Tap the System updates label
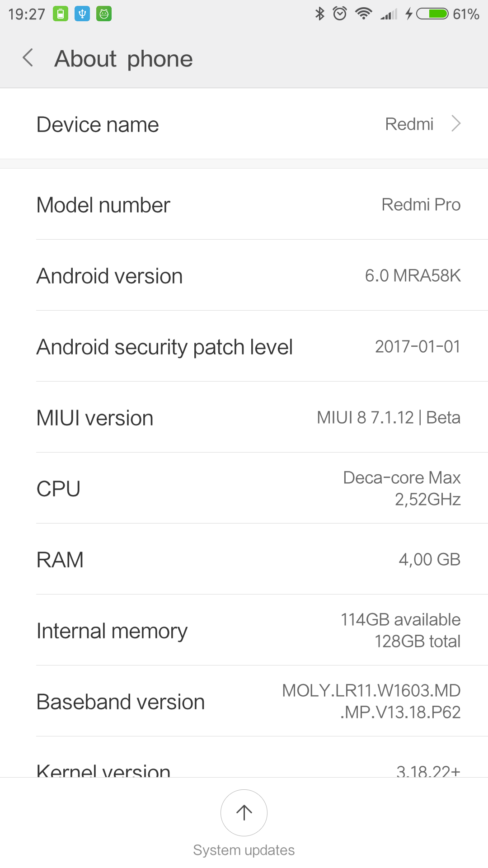 [x=244, y=850]
